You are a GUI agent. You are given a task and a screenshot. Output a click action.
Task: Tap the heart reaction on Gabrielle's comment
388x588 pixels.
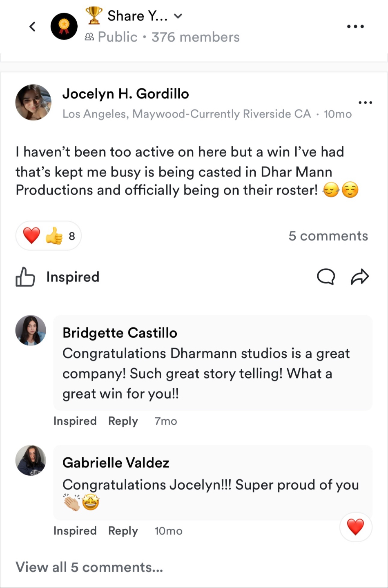coord(355,527)
